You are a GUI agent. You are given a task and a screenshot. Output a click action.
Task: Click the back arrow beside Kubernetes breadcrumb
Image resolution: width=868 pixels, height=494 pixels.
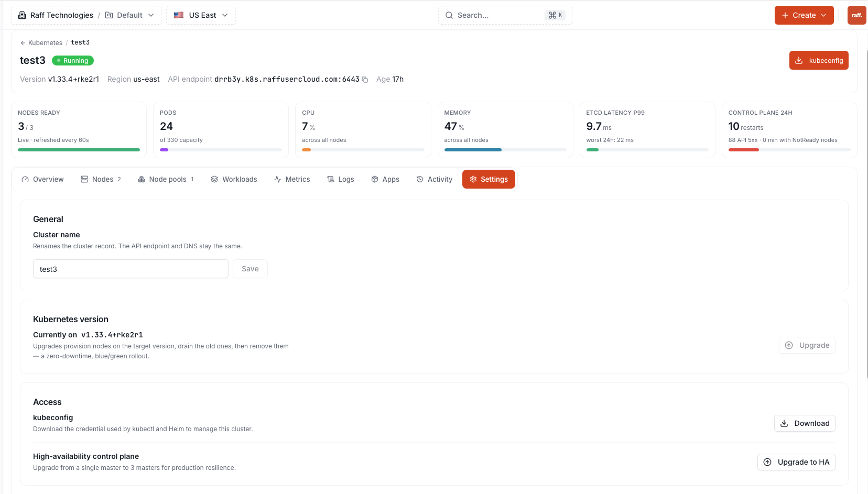click(x=23, y=43)
